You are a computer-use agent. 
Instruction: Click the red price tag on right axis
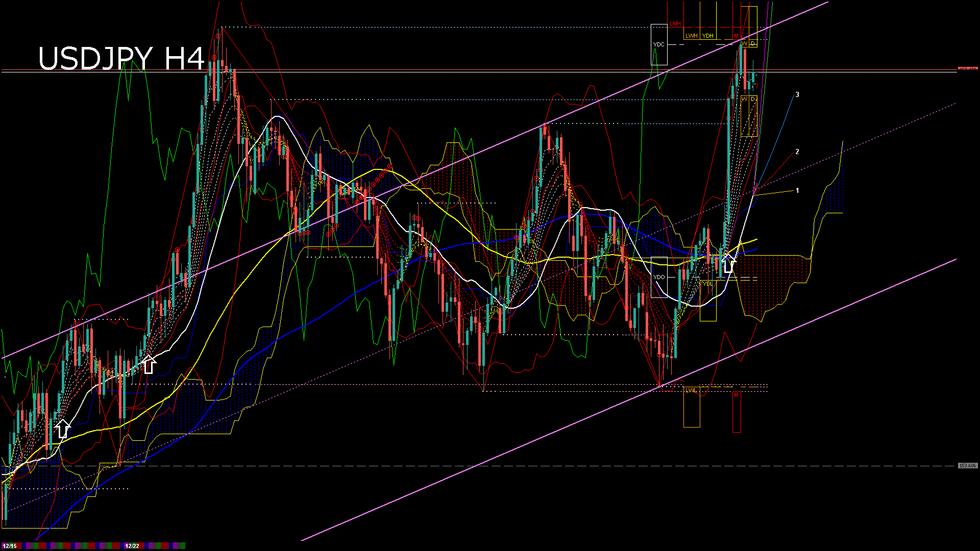click(967, 69)
